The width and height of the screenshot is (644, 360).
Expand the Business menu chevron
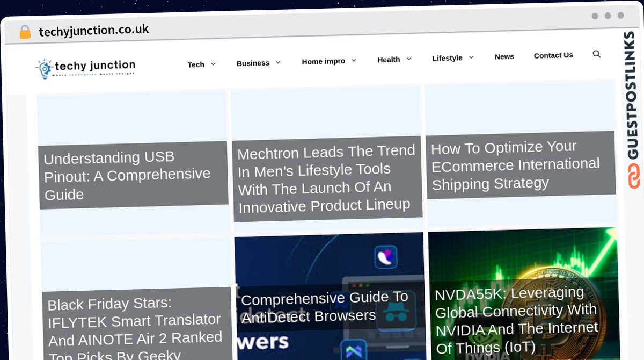(278, 62)
